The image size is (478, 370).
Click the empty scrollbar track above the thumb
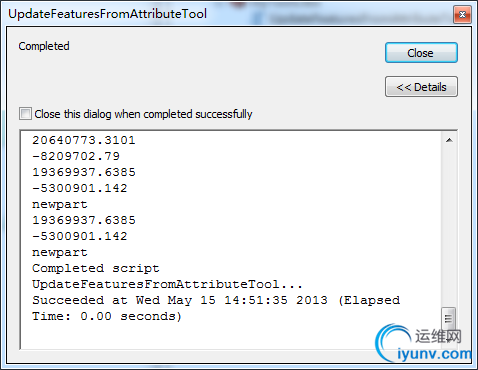coord(449,227)
